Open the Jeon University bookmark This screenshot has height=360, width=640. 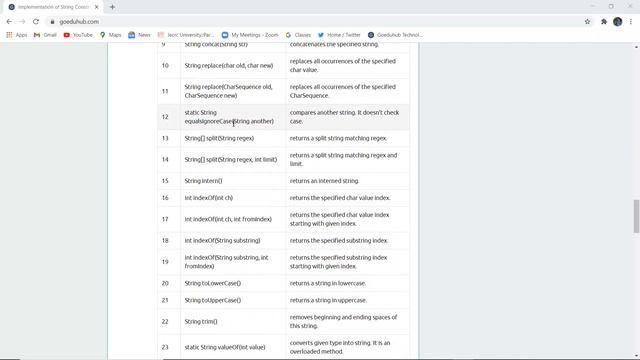(186, 35)
